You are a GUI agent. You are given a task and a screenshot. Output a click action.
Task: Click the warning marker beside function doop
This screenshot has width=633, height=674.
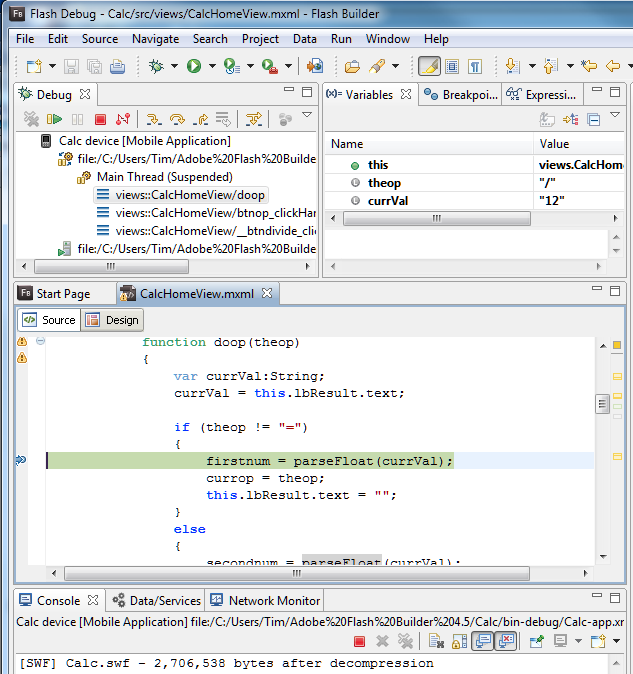tap(22, 342)
